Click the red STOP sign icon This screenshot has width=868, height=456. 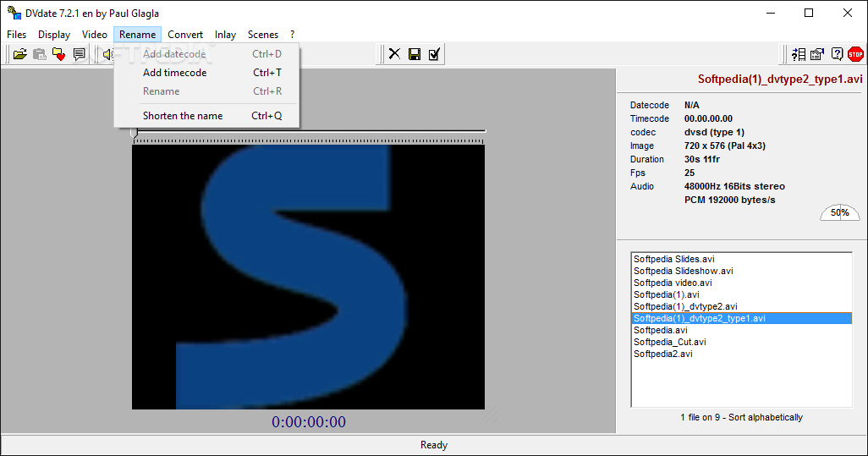856,53
